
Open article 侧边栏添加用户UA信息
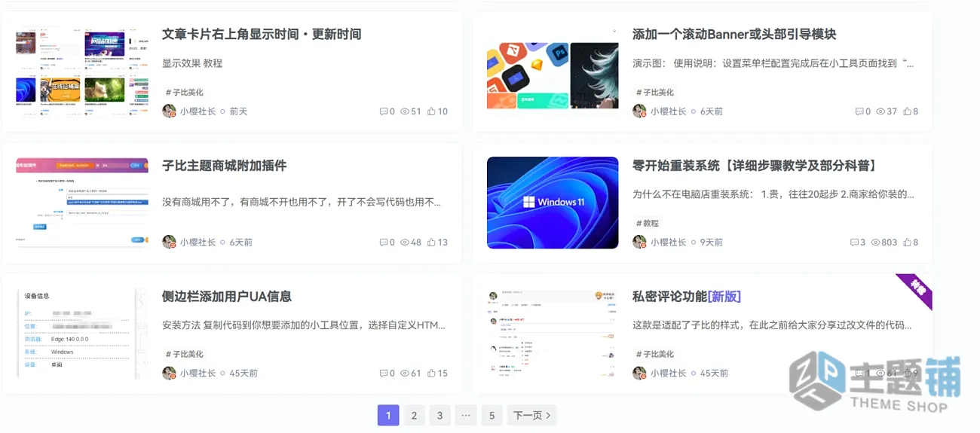[227, 296]
